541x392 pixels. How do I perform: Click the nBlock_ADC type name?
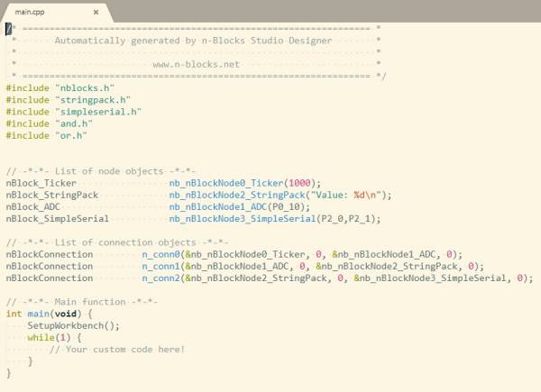coord(32,207)
